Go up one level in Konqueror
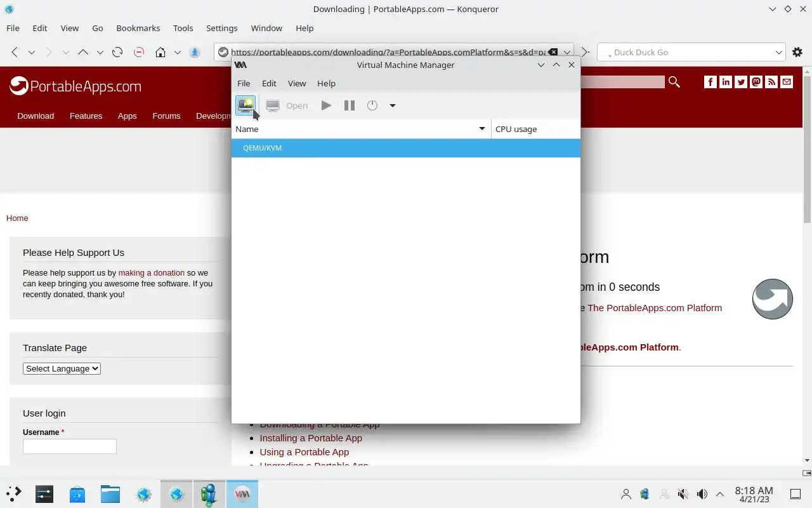Screen dimensions: 812x508 [83, 52]
